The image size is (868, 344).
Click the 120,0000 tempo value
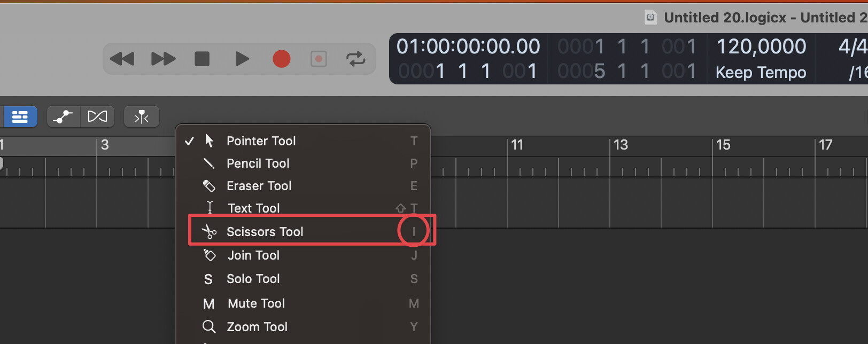tap(761, 47)
